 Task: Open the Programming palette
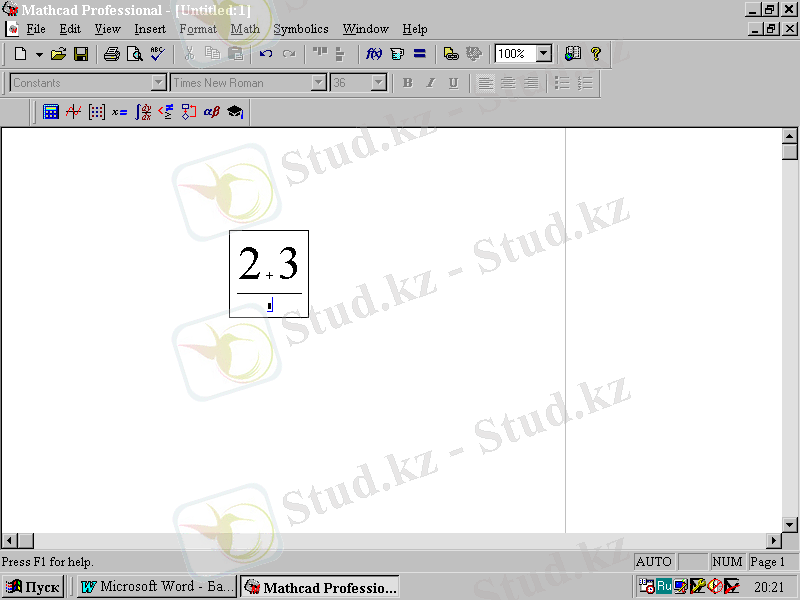189,112
